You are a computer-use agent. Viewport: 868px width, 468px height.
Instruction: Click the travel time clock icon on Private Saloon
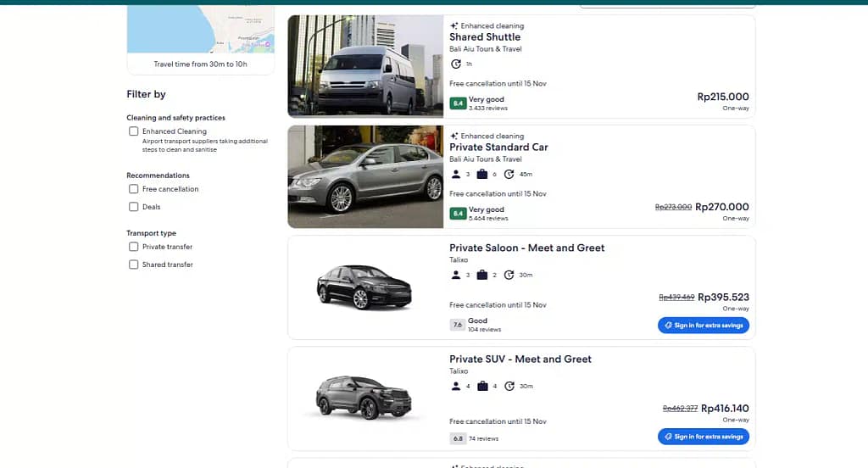coord(509,275)
